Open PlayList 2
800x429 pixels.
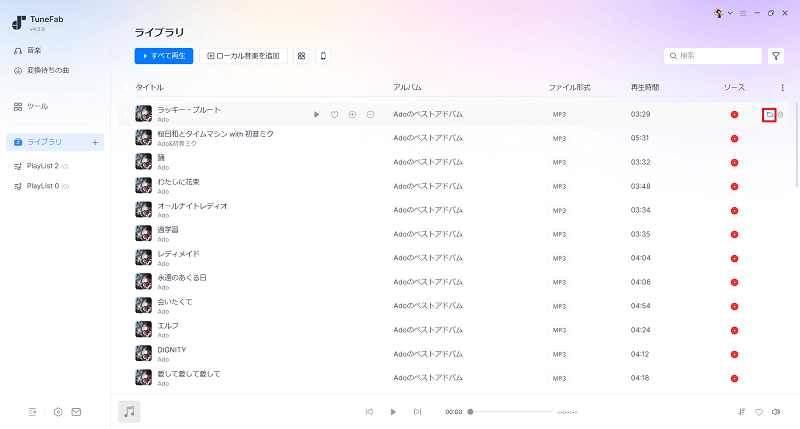41,166
